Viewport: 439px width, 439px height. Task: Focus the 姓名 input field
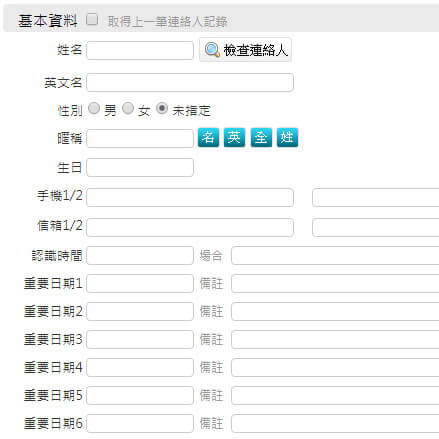pos(140,51)
